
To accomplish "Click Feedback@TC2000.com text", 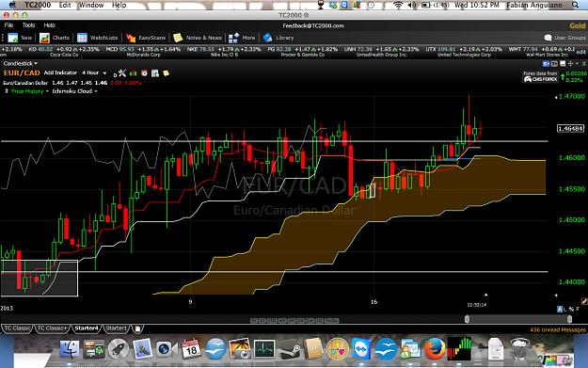I will point(313,25).
